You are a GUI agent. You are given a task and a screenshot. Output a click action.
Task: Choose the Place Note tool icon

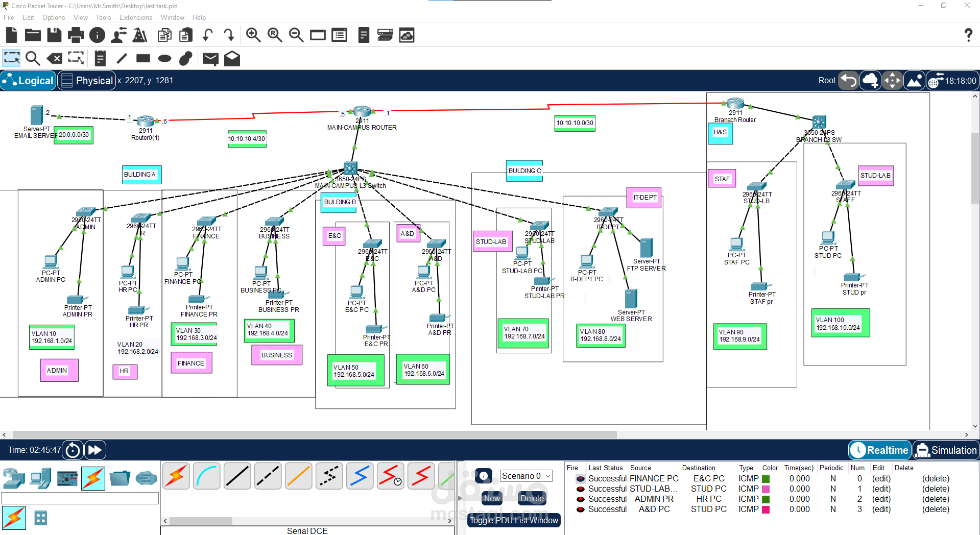point(100,59)
